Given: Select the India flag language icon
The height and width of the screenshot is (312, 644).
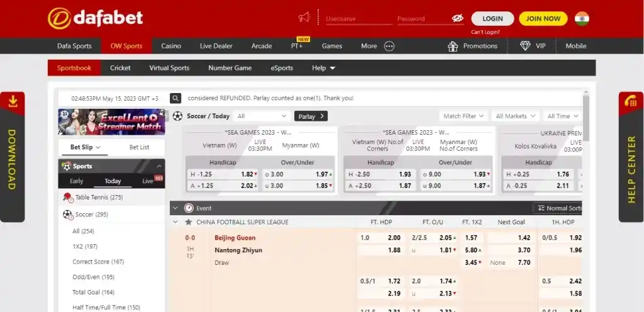Looking at the screenshot, I should point(582,18).
